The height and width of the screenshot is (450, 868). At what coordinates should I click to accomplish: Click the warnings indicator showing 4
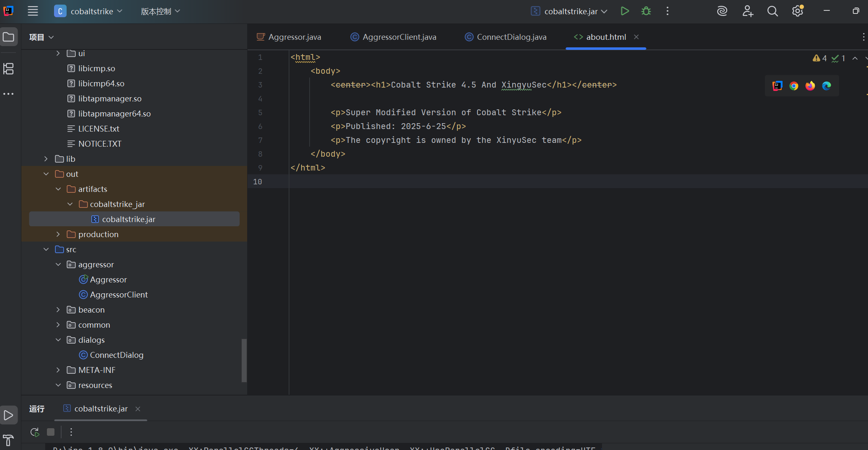click(820, 58)
